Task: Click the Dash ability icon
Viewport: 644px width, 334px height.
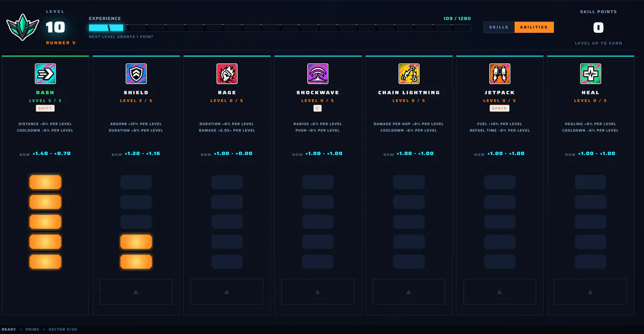Action: (x=45, y=74)
